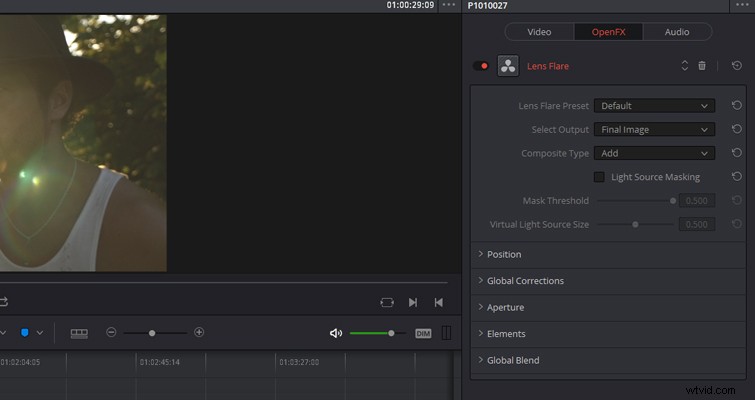Open the Lens Flare Preset dropdown
755x400 pixels.
pyautogui.click(x=654, y=106)
